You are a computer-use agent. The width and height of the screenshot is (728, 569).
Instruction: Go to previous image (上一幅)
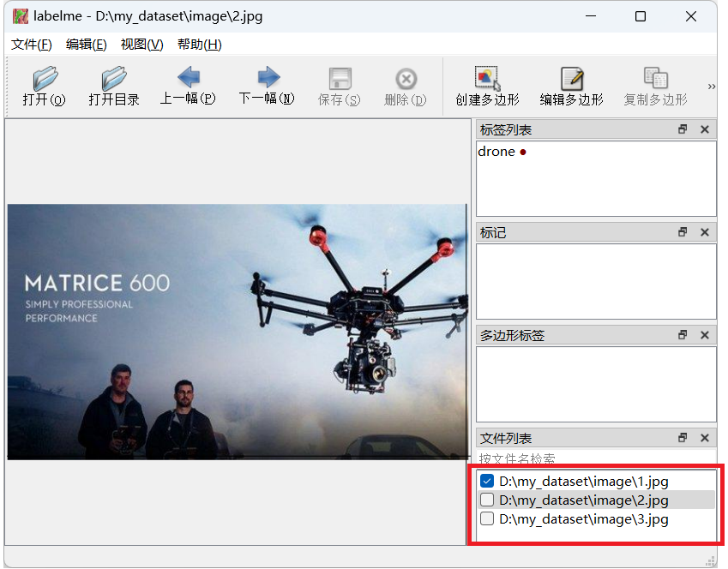tap(188, 77)
